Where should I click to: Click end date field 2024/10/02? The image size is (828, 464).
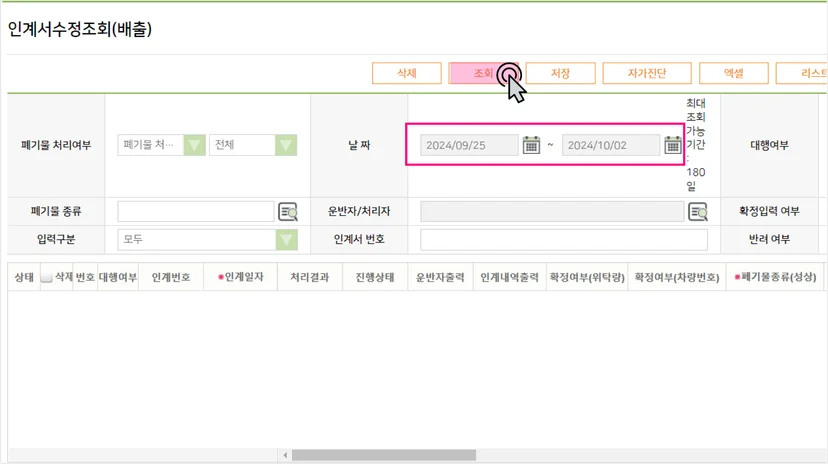(x=610, y=145)
